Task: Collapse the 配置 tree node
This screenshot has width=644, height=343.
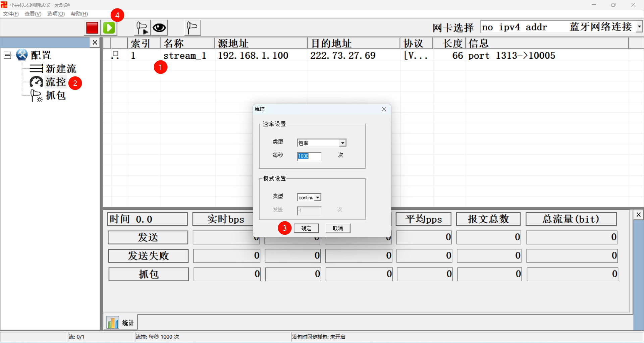Action: (x=7, y=55)
